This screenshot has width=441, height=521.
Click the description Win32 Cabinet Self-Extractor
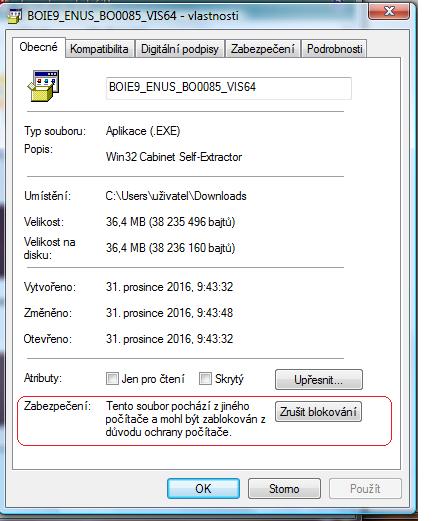pyautogui.click(x=174, y=157)
